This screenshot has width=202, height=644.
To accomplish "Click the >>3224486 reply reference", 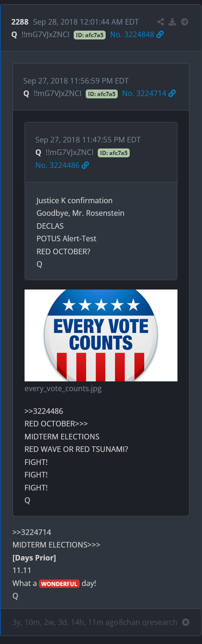I will click(x=44, y=411).
